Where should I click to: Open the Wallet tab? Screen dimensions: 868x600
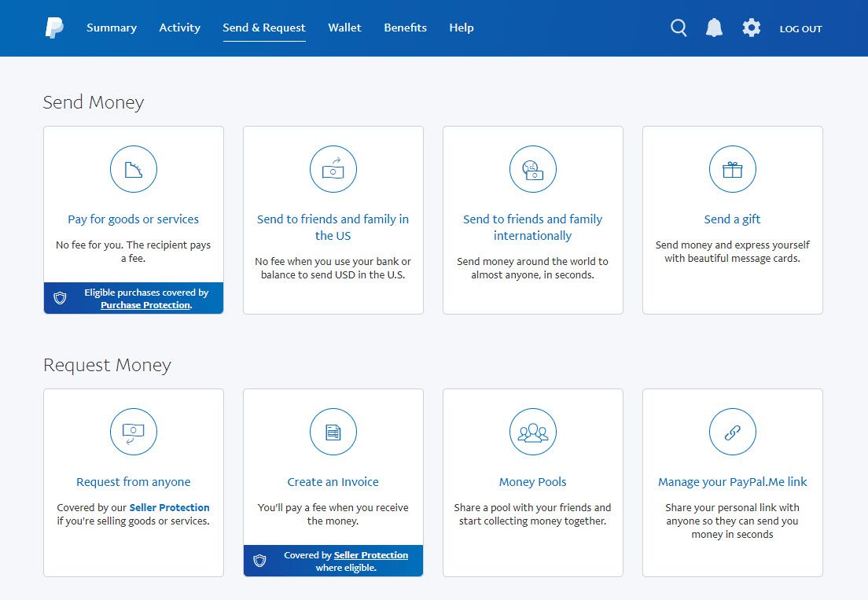coord(344,28)
